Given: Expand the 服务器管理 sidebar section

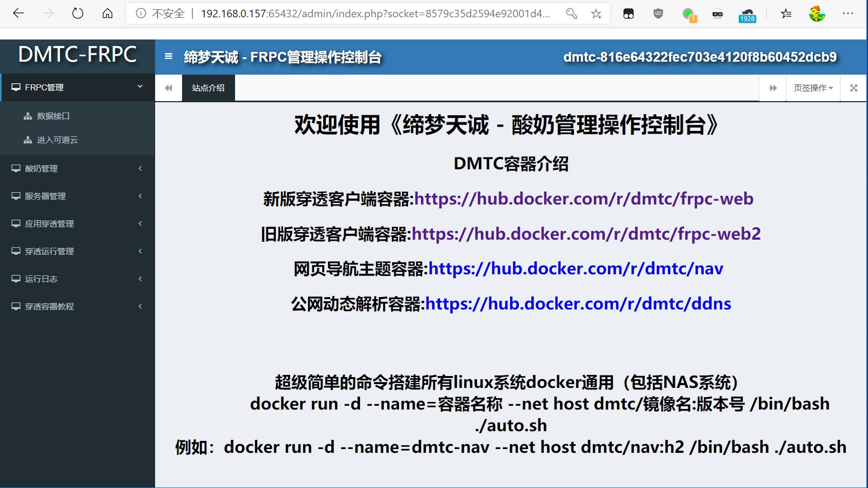Looking at the screenshot, I should click(x=140, y=196).
